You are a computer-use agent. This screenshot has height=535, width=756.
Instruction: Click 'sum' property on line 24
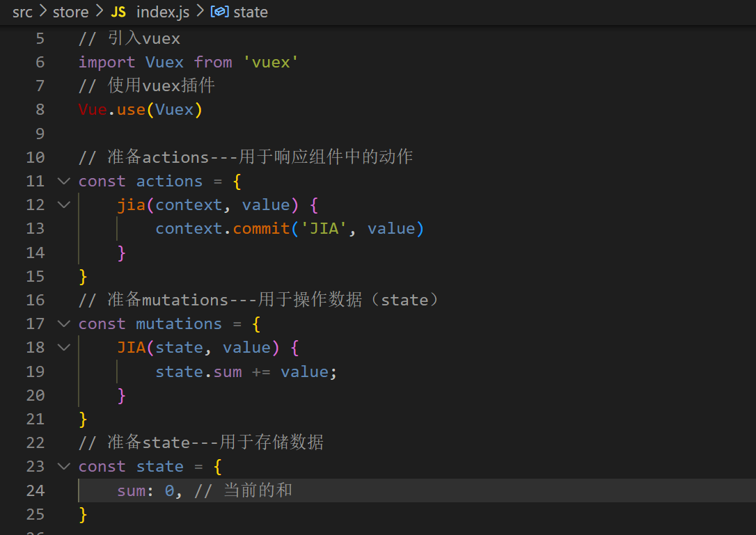click(x=131, y=490)
